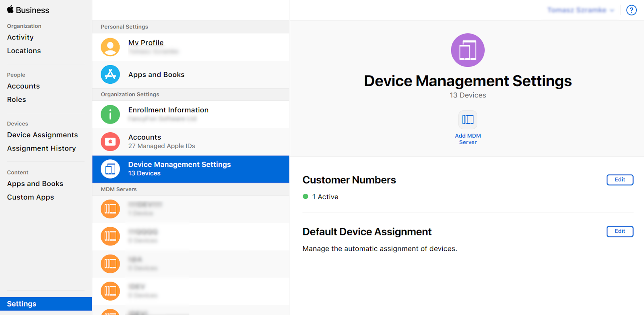Click the Device Management Settings row icon

(110, 169)
